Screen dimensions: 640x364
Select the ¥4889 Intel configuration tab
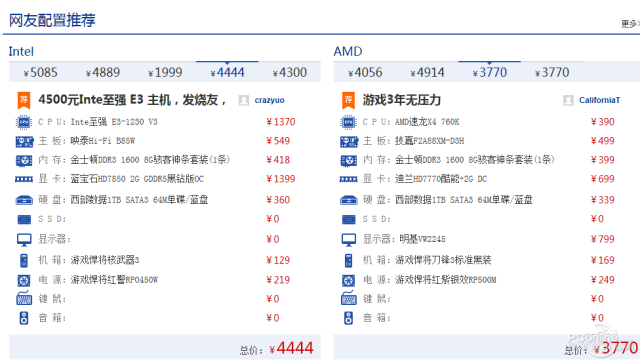103,73
